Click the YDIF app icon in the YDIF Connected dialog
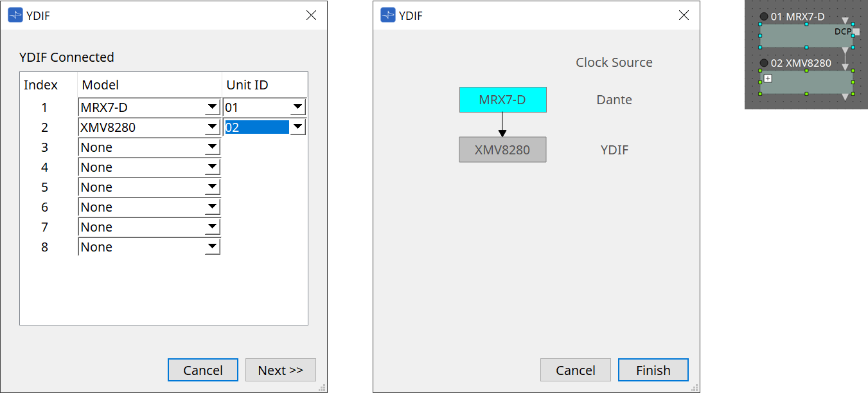The height and width of the screenshot is (393, 868). 15,15
